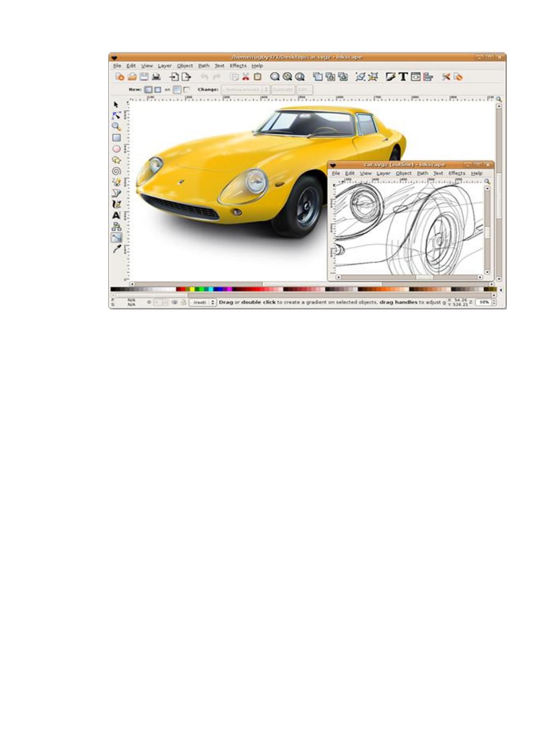Select the Spiral tool
Screen dimensions: 535x756
point(116,171)
